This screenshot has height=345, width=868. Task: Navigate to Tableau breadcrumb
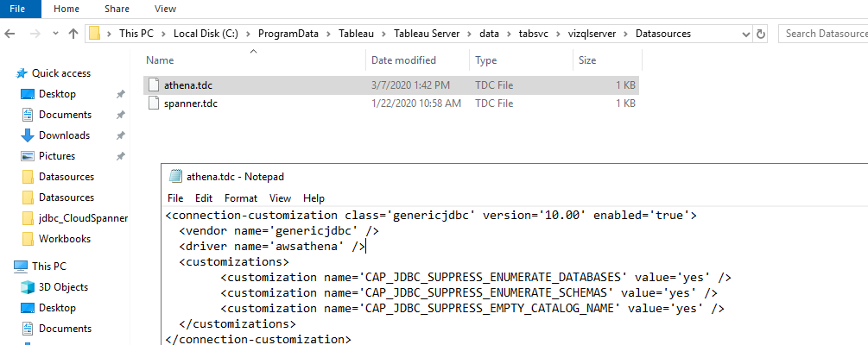pos(356,34)
